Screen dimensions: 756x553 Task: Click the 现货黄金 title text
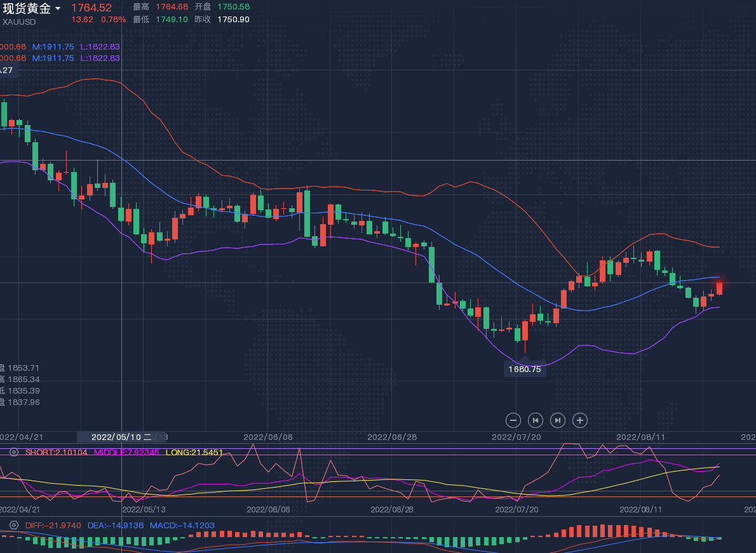point(27,9)
